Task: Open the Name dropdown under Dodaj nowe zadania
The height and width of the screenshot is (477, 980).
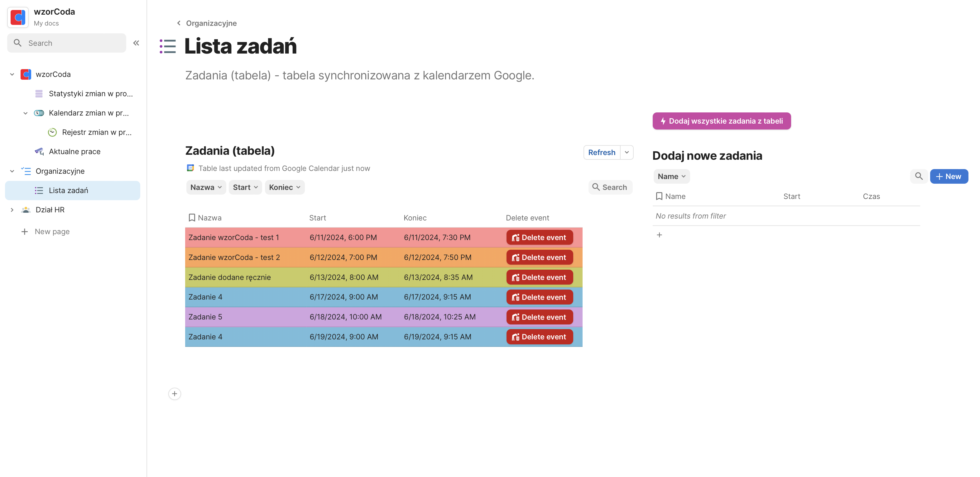Action: 671,176
